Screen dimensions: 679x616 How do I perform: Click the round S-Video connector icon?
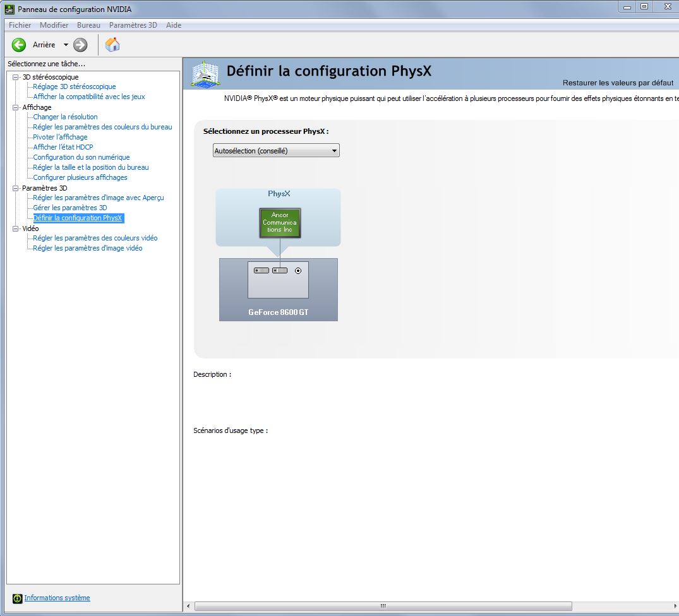coord(298,271)
